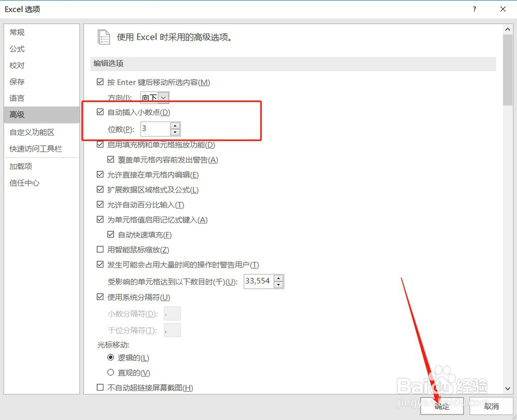Toggle 按 Enter 键后移动所选内容 checkbox
517x420 pixels.
click(x=100, y=82)
